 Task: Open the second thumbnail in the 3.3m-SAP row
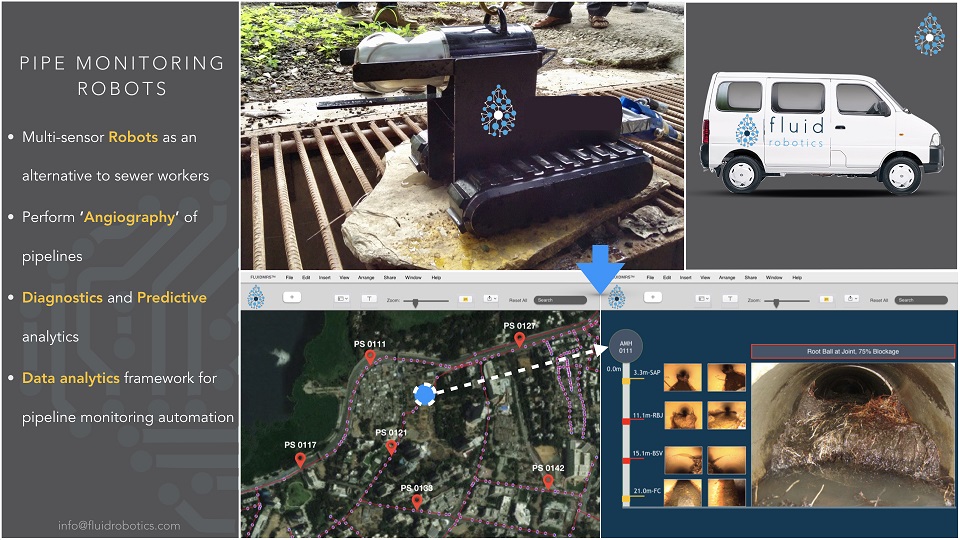(x=727, y=377)
